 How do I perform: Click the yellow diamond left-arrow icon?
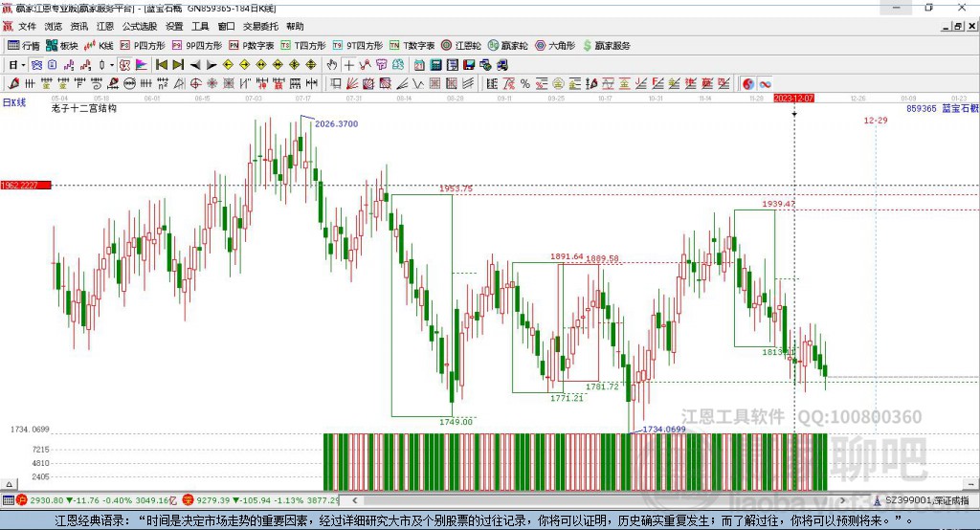(x=228, y=65)
